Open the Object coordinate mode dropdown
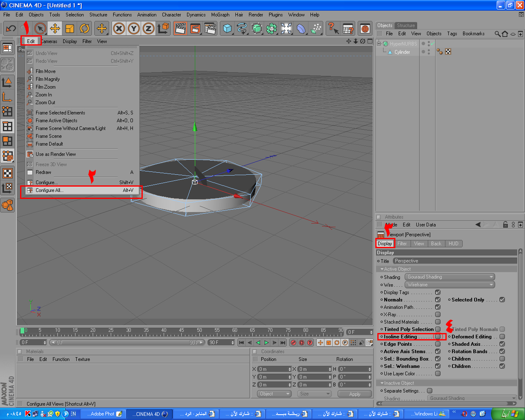This screenshot has width=525, height=420. coord(274,394)
